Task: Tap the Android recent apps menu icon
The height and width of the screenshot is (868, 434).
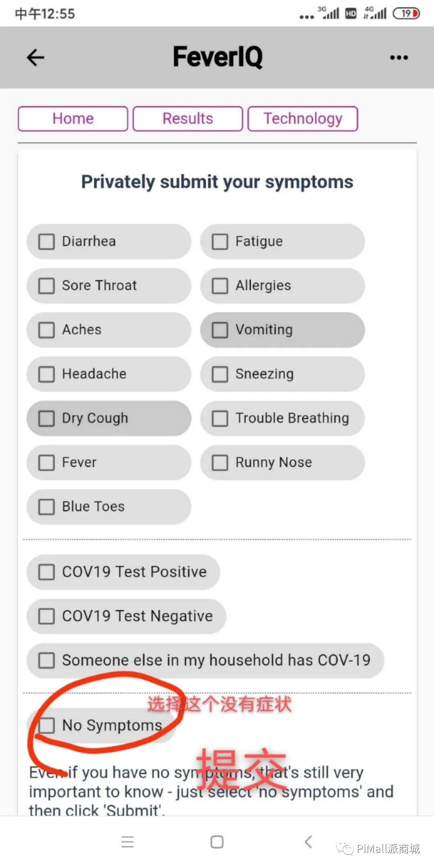Action: pos(127,841)
